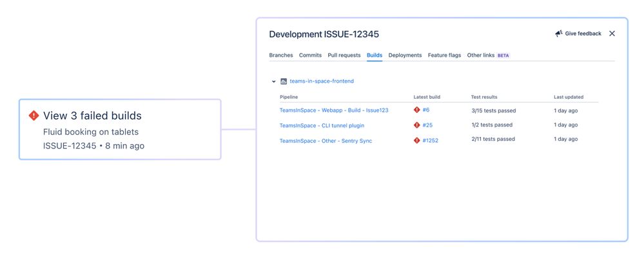Click the Pipeline column header

pos(289,97)
